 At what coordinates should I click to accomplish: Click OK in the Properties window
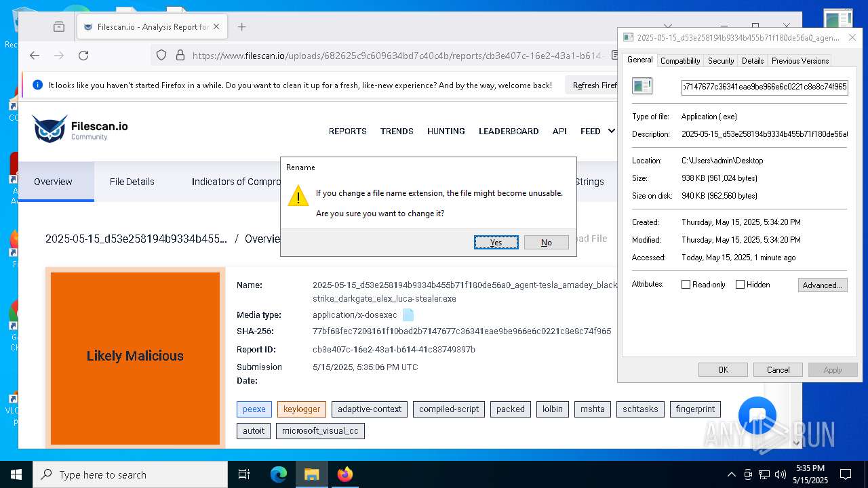click(723, 369)
